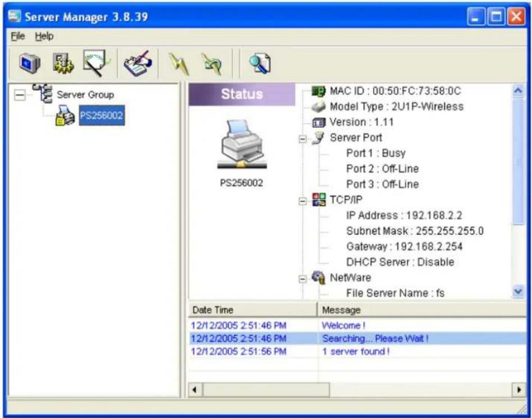Image resolution: width=532 pixels, height=418 pixels.
Task: Select the Port 1 : Busy row
Action: coord(375,153)
